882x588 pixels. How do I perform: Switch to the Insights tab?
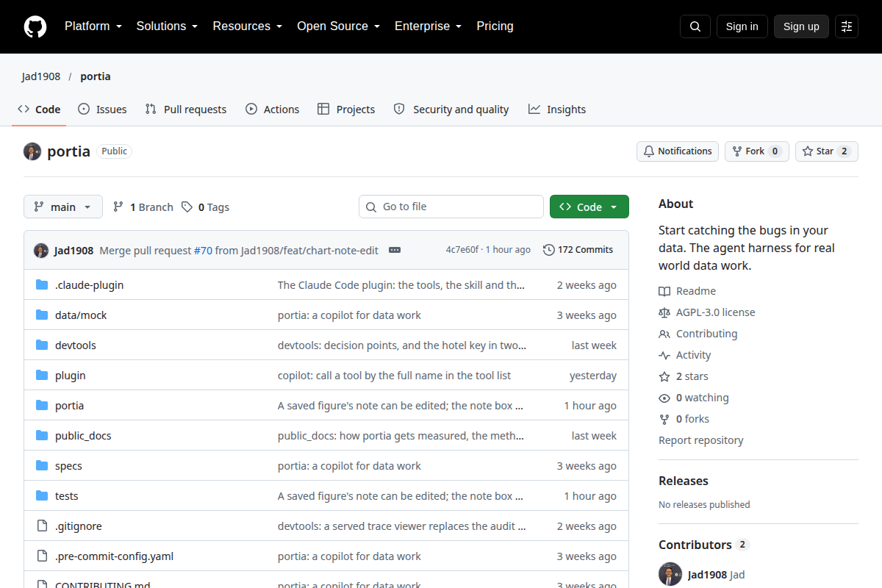point(557,110)
